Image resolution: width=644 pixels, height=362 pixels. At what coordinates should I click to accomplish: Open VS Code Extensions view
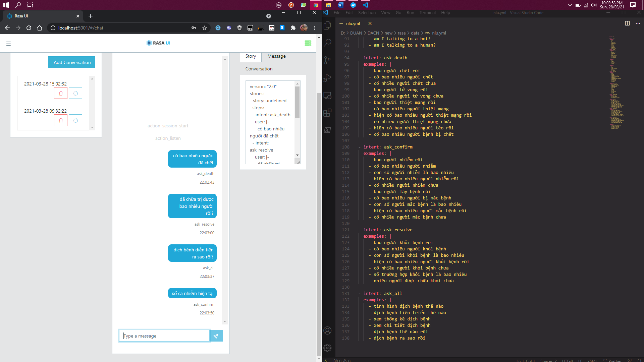(328, 113)
